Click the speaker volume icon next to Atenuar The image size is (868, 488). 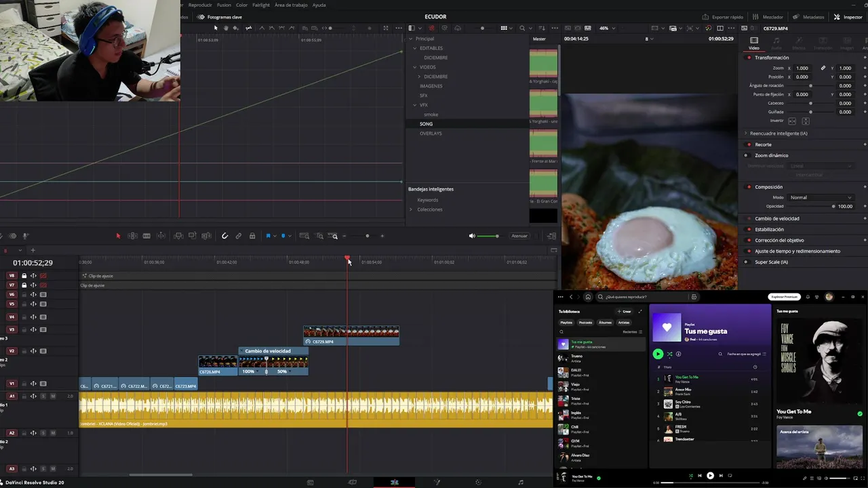(x=472, y=236)
